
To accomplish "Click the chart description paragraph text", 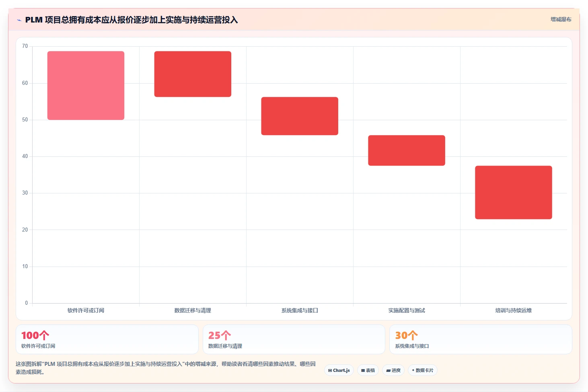I will (x=166, y=368).
